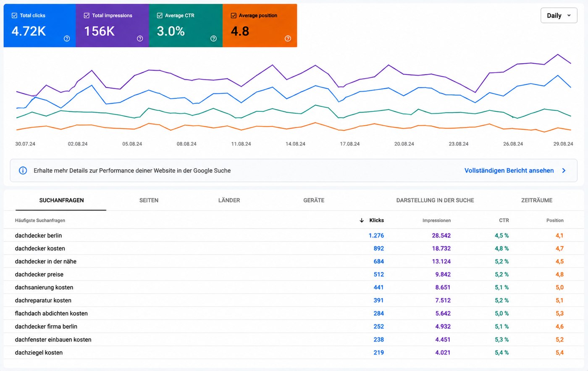Open the Daily interval dropdown
This screenshot has width=588, height=371.
[x=559, y=16]
